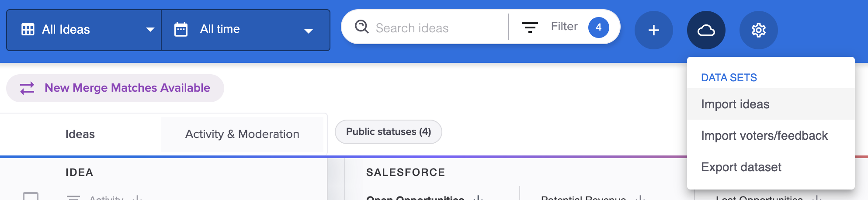Toggle the select-all checkbox under IDEA

31,197
